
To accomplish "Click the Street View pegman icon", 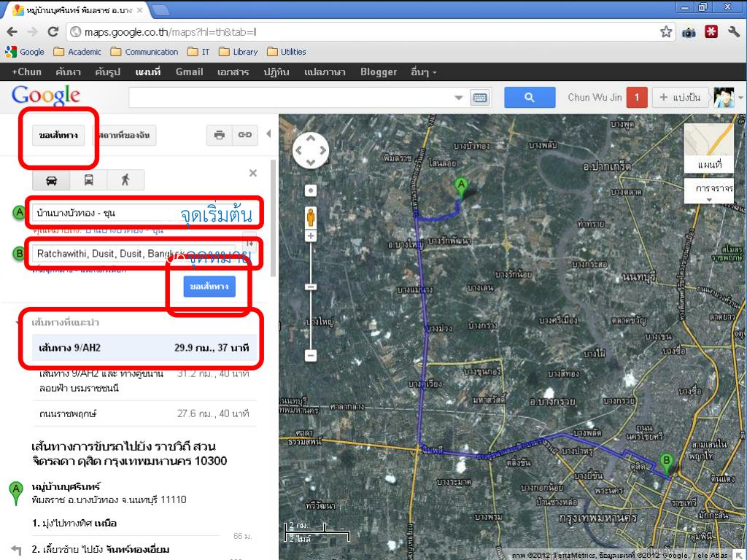I will pyautogui.click(x=311, y=217).
